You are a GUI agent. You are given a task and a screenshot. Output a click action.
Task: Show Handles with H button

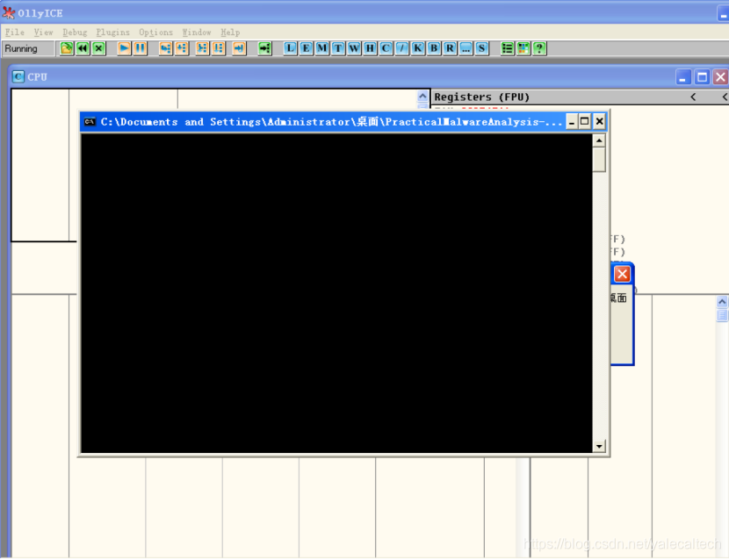pos(370,48)
